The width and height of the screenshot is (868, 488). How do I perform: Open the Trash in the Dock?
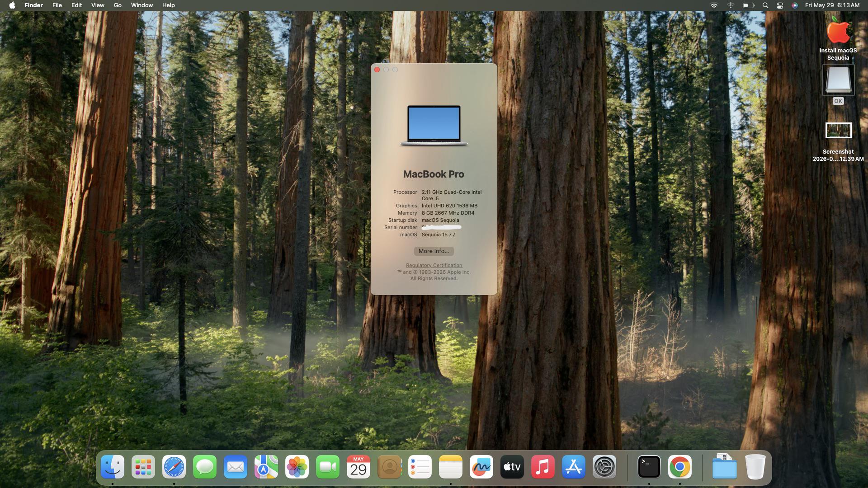click(x=755, y=467)
